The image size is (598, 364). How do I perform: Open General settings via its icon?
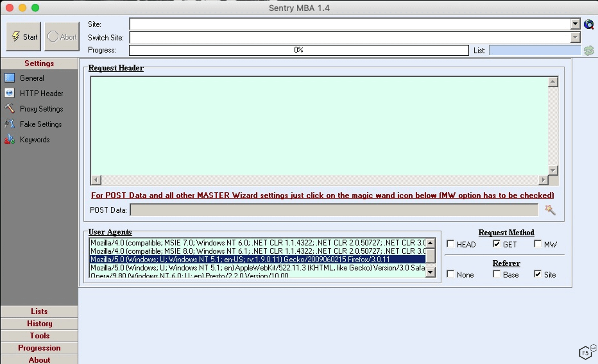(x=10, y=78)
